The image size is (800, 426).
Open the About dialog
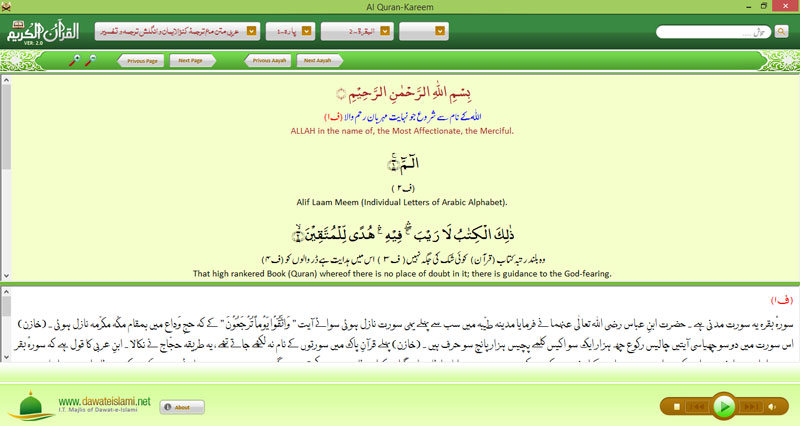click(182, 407)
